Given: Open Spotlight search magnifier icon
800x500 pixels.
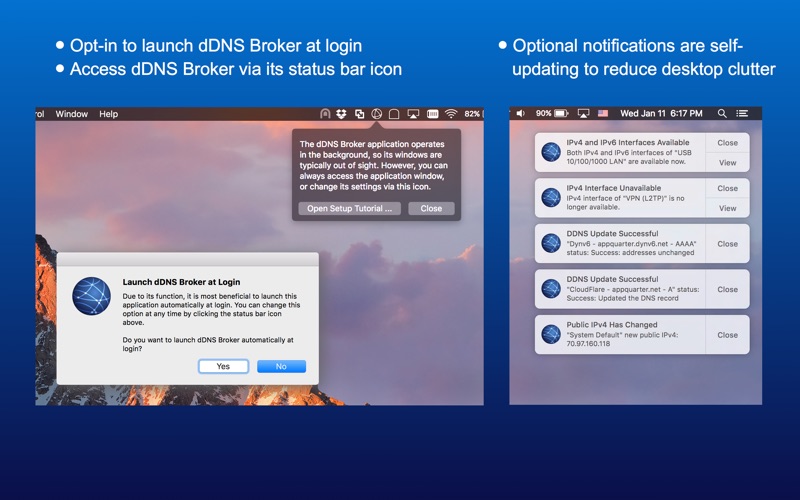Looking at the screenshot, I should click(722, 114).
